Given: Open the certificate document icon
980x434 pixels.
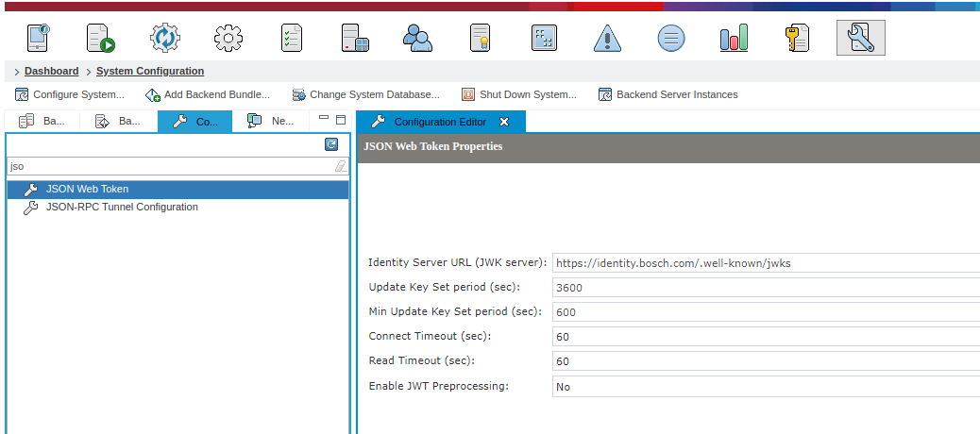Looking at the screenshot, I should click(x=480, y=38).
